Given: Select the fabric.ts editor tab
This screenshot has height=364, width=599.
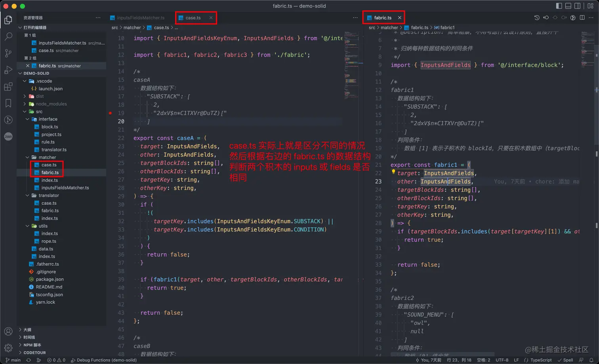Looking at the screenshot, I should [x=383, y=18].
